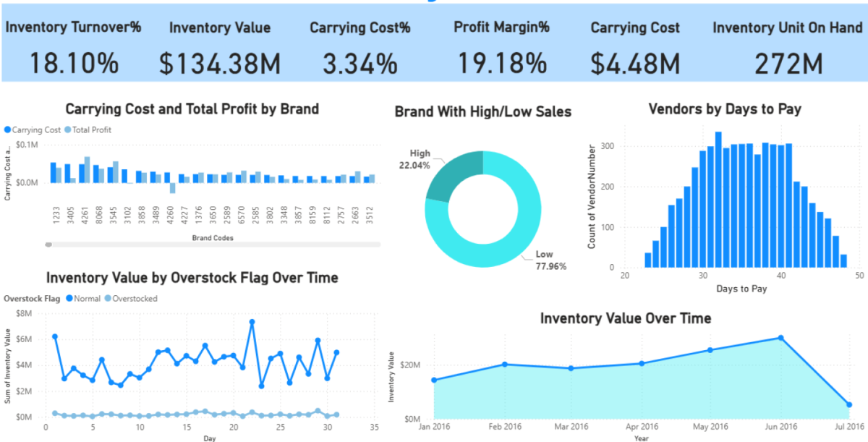
Task: Click the Carrying Cost% 3.34% card
Action: [359, 64]
